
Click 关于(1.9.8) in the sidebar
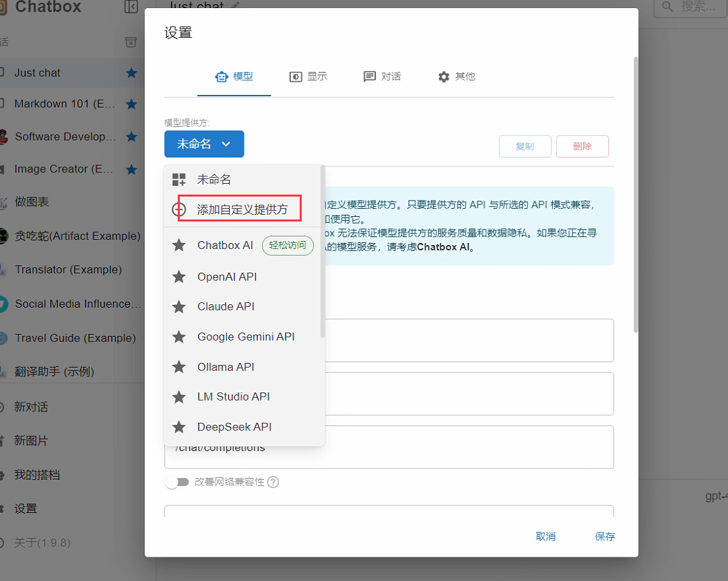click(x=42, y=543)
